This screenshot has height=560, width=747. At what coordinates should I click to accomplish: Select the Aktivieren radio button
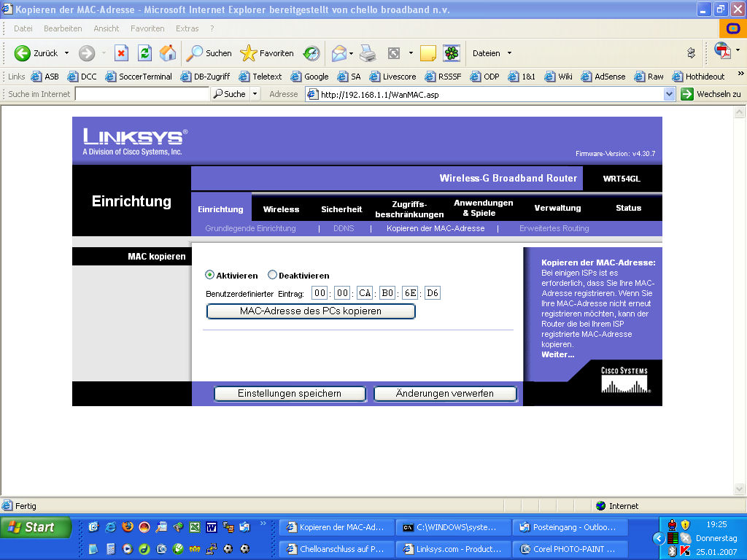pos(209,275)
